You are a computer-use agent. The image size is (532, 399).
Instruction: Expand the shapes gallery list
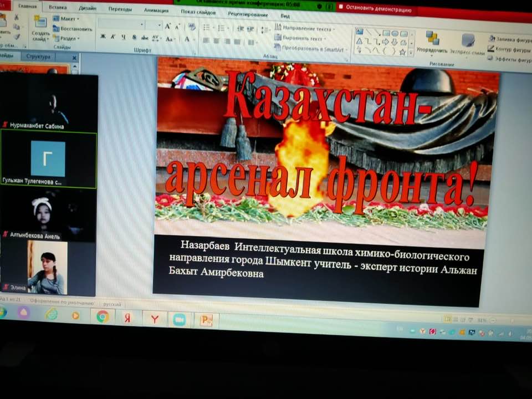411,53
